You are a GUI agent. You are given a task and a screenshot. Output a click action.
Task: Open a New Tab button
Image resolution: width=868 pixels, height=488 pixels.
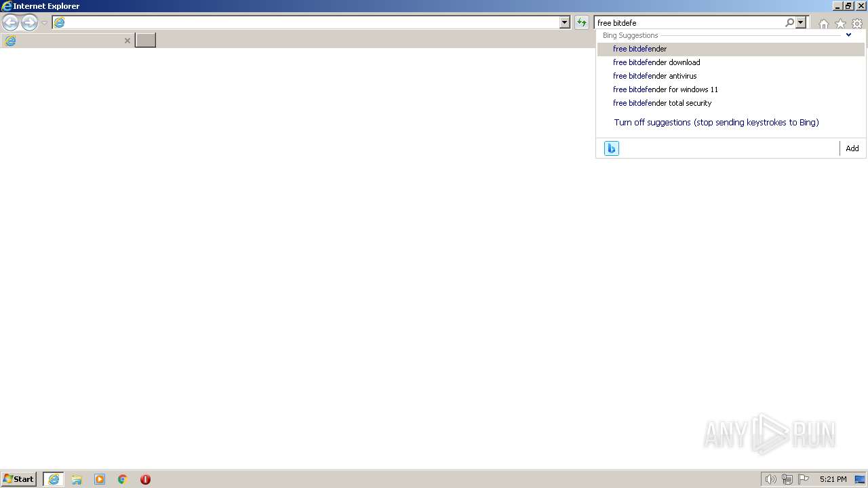pos(146,40)
